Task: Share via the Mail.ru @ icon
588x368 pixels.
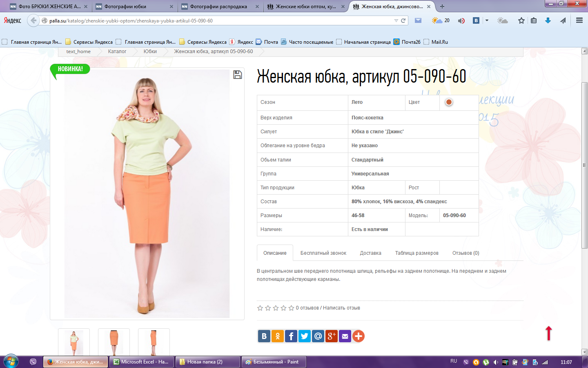Action: click(318, 336)
